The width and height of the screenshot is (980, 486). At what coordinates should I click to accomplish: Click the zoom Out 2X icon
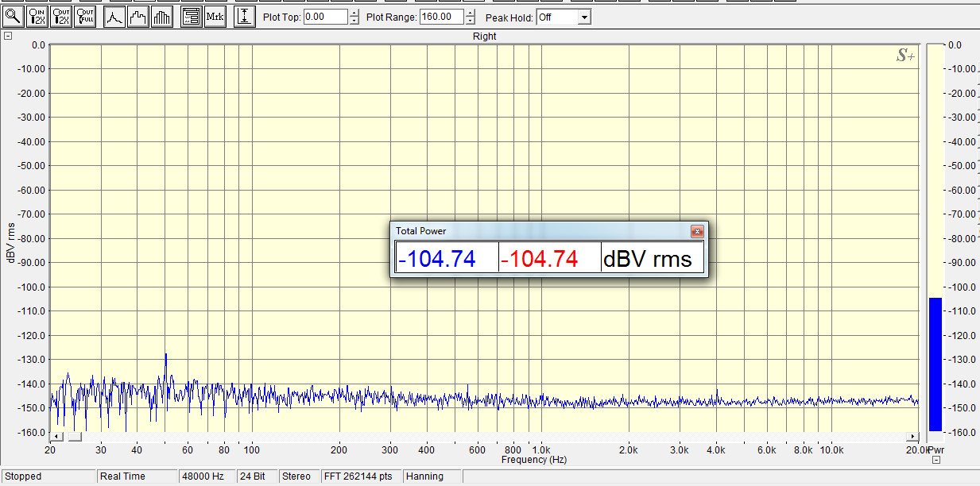click(61, 17)
